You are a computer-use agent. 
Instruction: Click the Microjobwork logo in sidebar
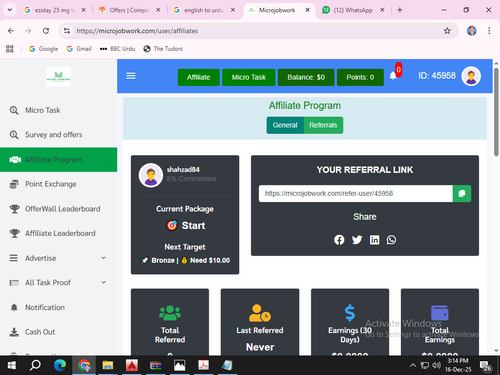(58, 77)
